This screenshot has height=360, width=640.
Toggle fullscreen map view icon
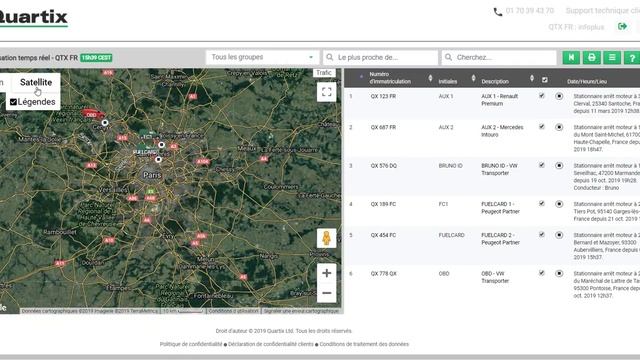[x=327, y=92]
